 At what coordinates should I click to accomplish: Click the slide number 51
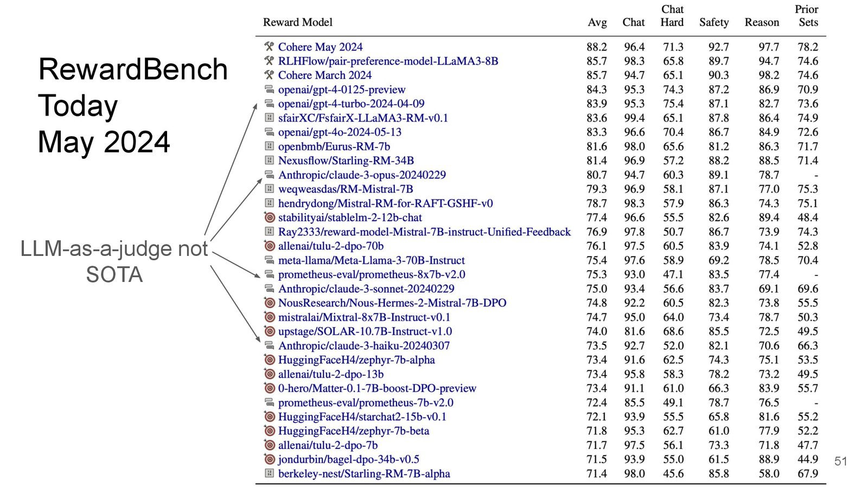click(841, 461)
